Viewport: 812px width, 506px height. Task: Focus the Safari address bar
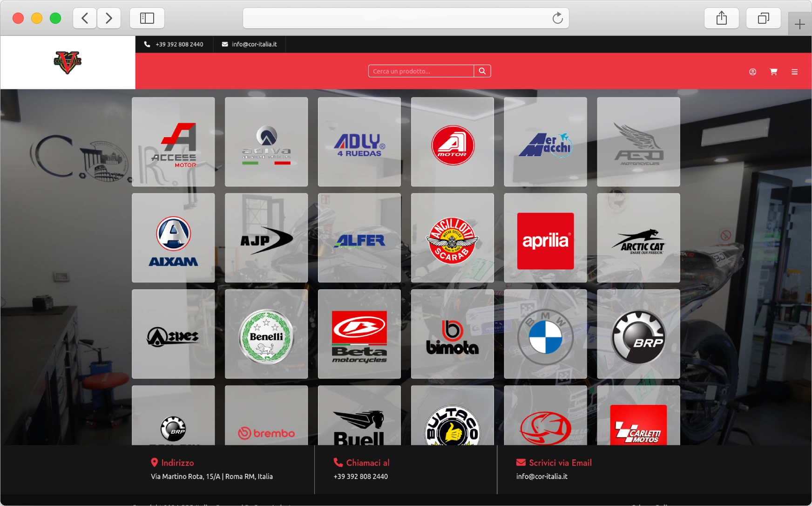coord(406,18)
